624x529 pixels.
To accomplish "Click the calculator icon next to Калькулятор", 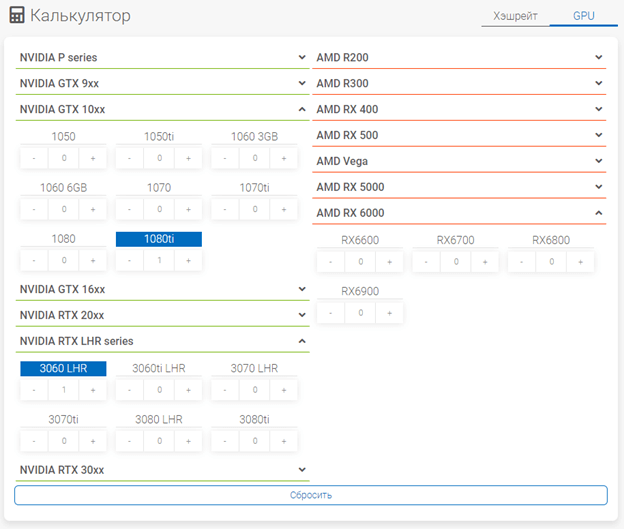I will click(17, 15).
